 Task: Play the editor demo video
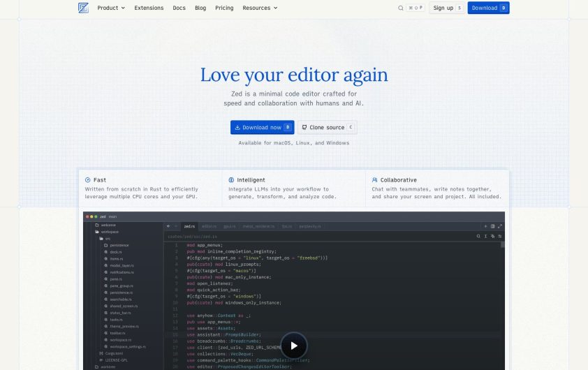pos(294,346)
